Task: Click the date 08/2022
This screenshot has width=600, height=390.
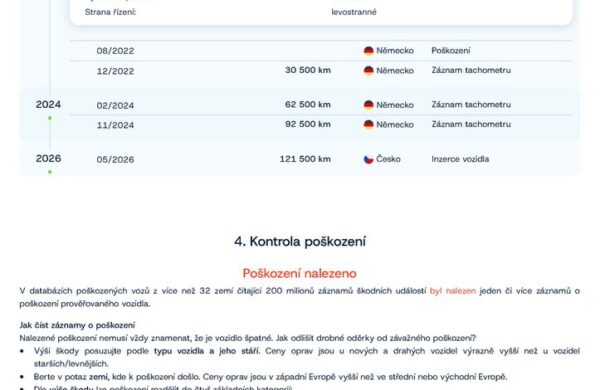Action: [115, 51]
